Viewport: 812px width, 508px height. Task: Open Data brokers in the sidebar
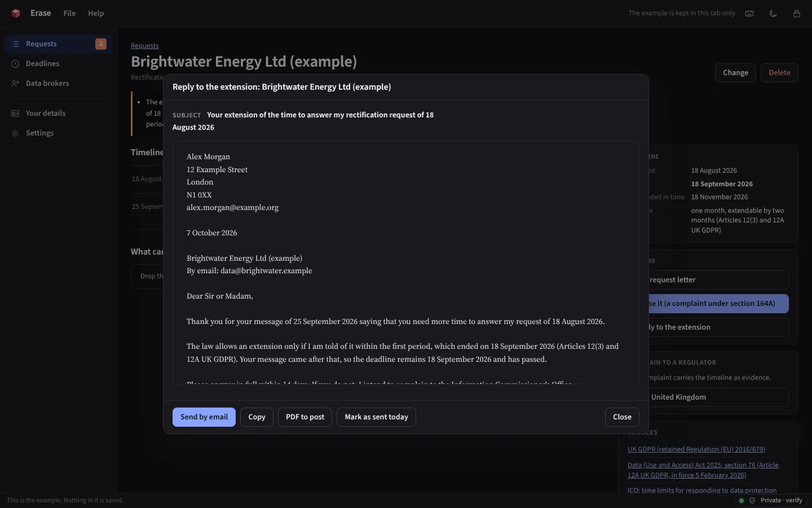pyautogui.click(x=59, y=84)
